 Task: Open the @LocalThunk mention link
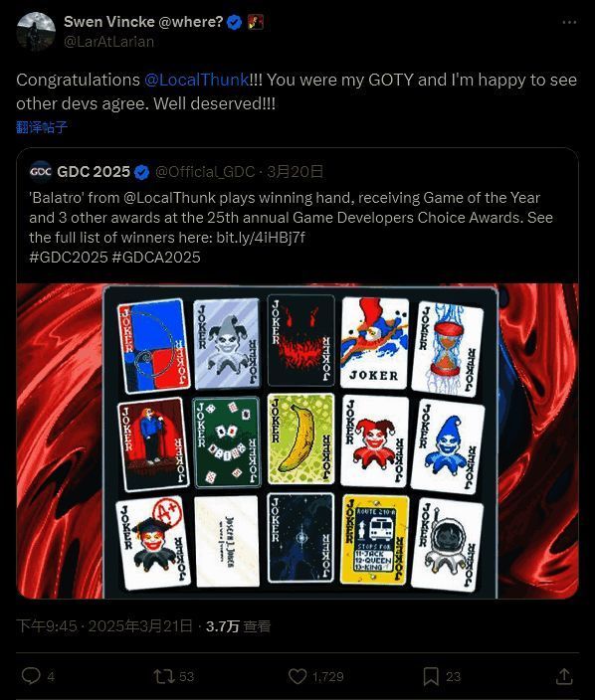197,80
